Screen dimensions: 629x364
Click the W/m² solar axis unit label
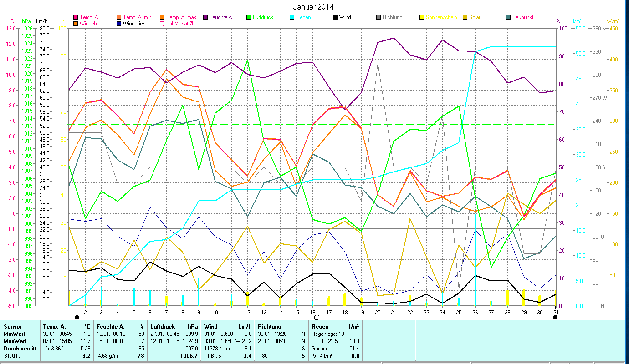tap(613, 21)
